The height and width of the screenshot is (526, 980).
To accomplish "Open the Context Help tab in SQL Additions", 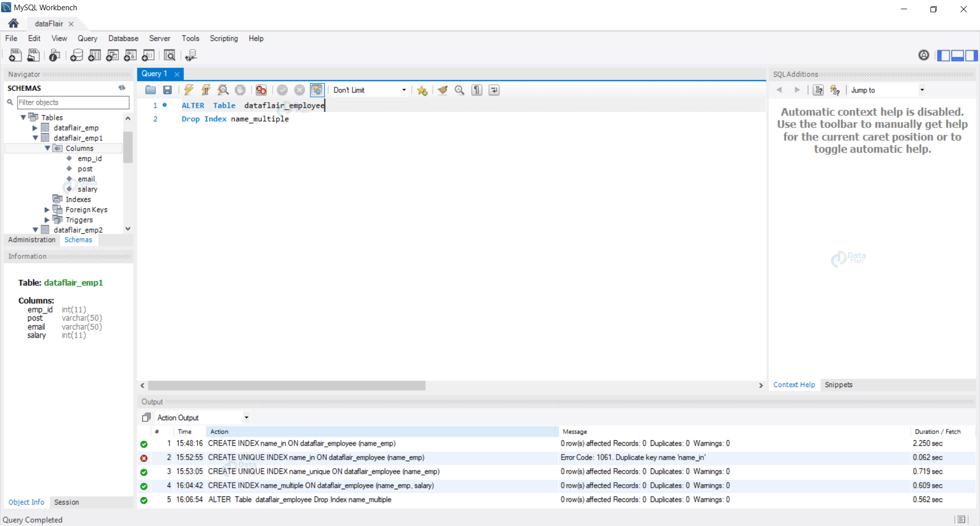I will tap(794, 385).
